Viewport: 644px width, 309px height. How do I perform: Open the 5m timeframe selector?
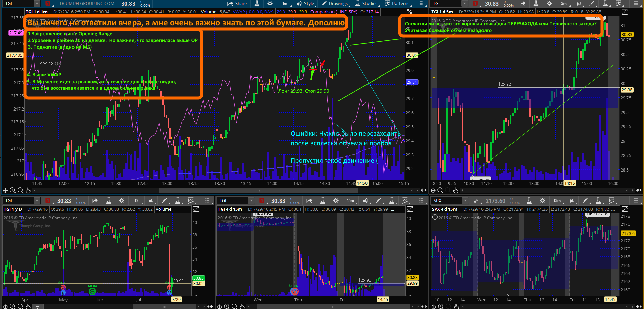564,3
